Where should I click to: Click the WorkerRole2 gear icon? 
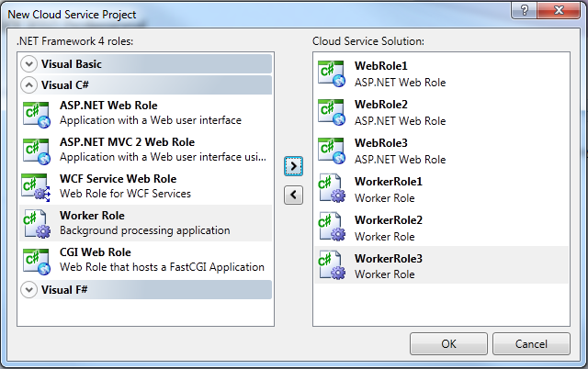(331, 228)
